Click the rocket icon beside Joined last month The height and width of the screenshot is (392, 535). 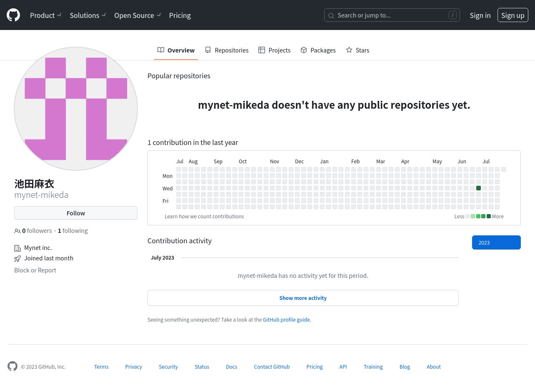pyautogui.click(x=17, y=259)
